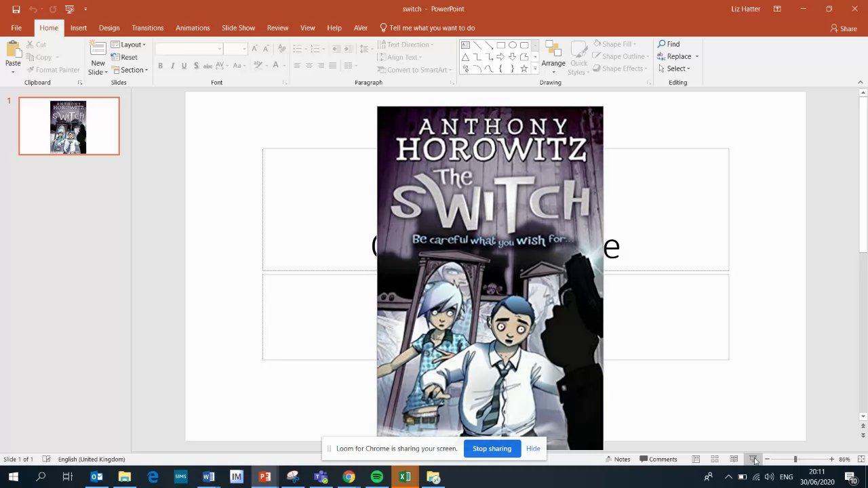Click the zoom slider handle
The width and height of the screenshot is (868, 488).
pyautogui.click(x=795, y=459)
